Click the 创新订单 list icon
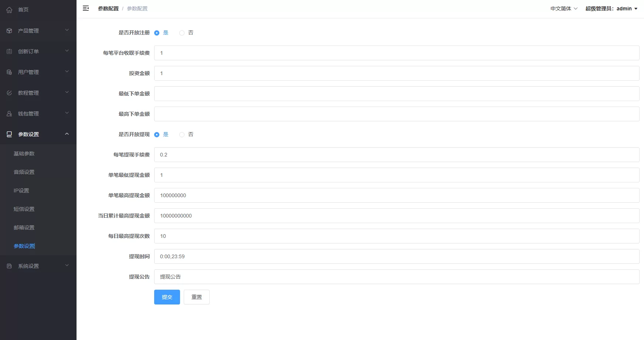Image resolution: width=644 pixels, height=340 pixels. (9, 51)
